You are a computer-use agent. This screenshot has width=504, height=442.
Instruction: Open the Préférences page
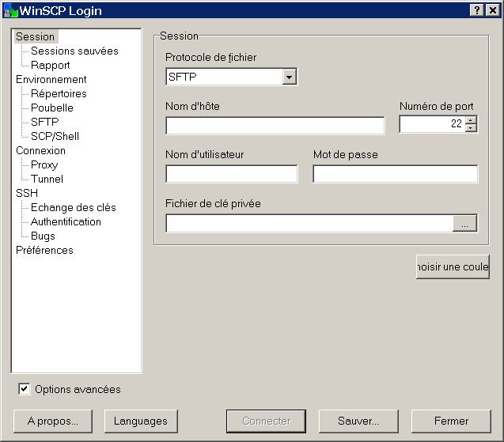tap(44, 250)
